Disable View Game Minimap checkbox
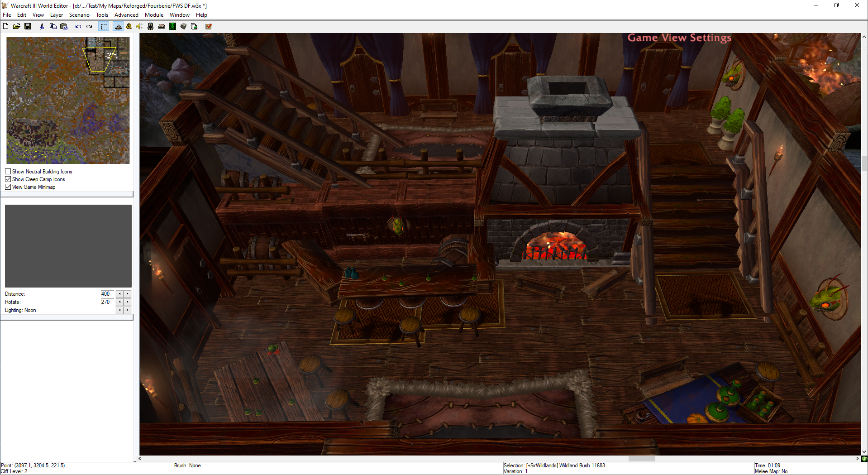Screen dimensions: 868x475 pos(8,187)
